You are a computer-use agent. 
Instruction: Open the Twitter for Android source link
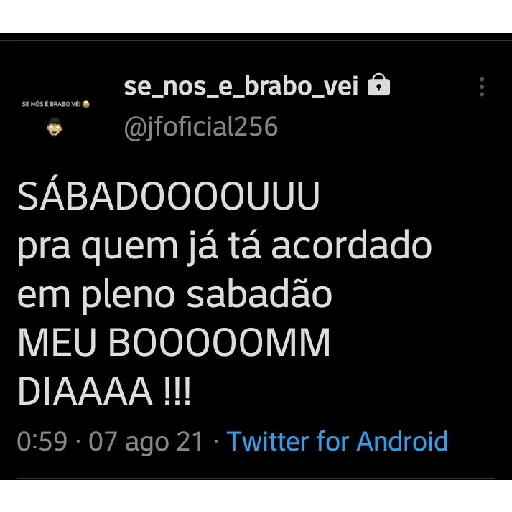click(x=337, y=441)
